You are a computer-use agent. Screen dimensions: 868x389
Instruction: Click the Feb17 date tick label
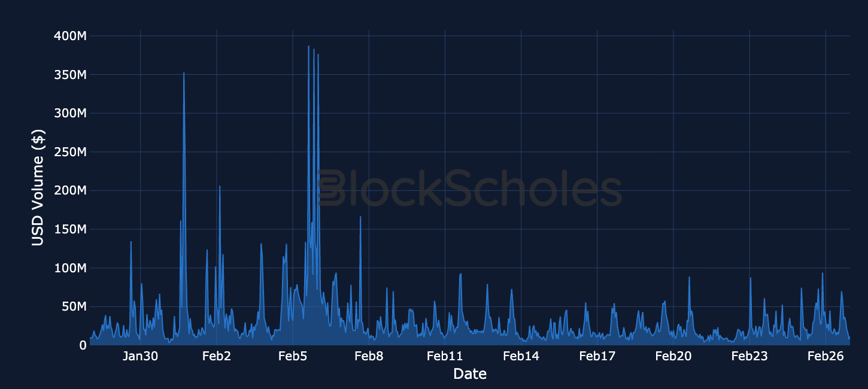pyautogui.click(x=597, y=357)
